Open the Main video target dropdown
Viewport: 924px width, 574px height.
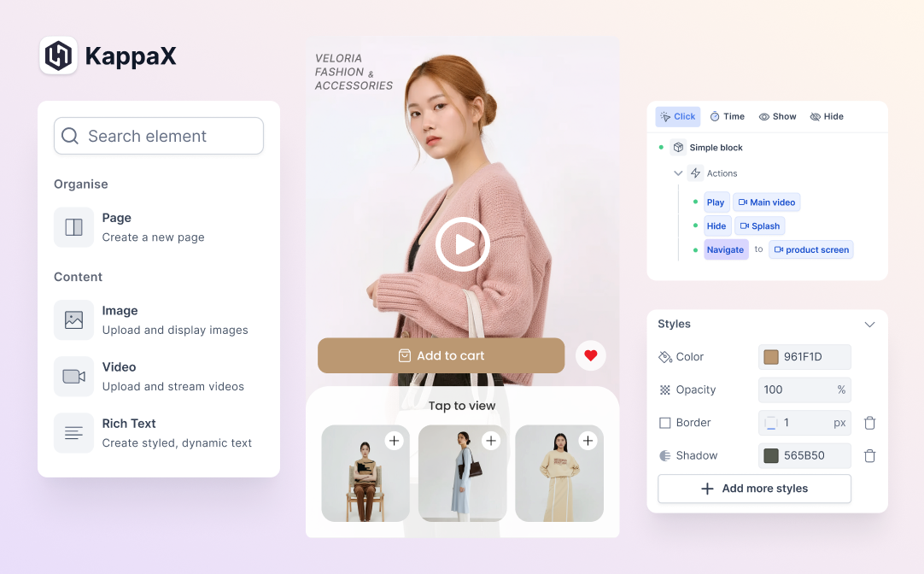pyautogui.click(x=766, y=202)
